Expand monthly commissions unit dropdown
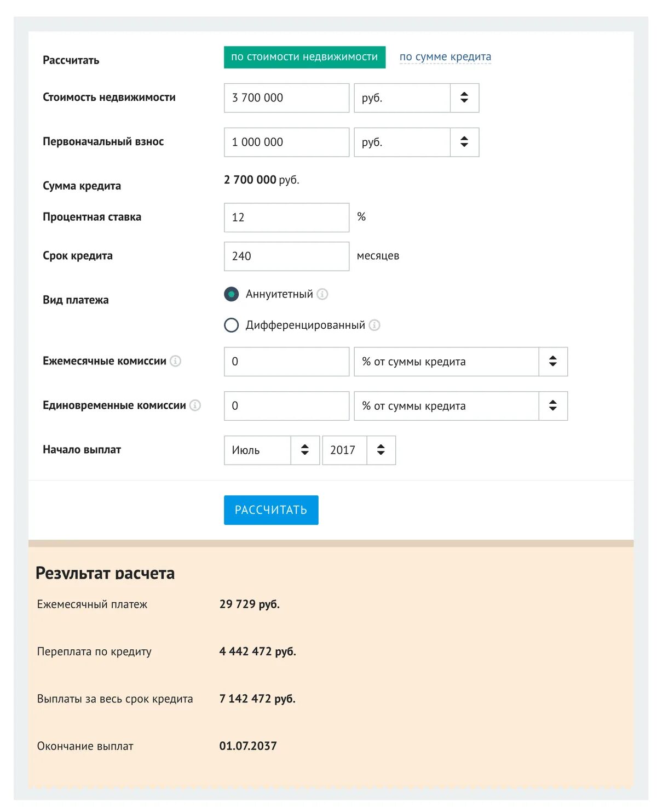The image size is (657, 812). (x=461, y=362)
